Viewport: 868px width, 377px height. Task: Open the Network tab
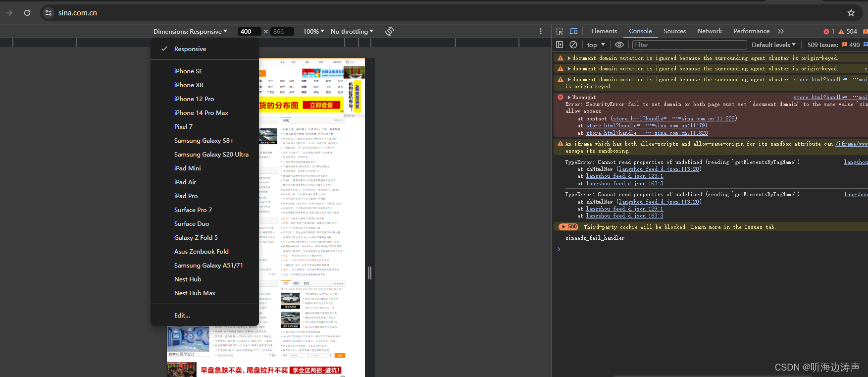click(x=710, y=31)
